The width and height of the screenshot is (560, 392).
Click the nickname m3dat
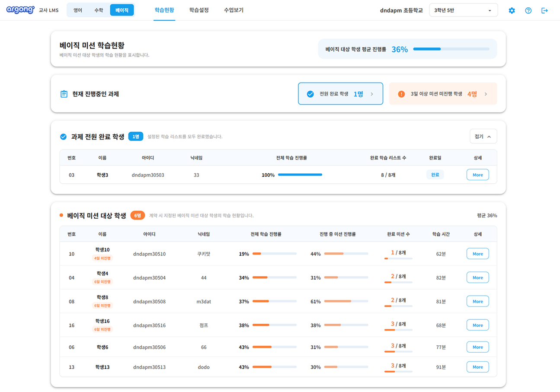click(x=204, y=302)
